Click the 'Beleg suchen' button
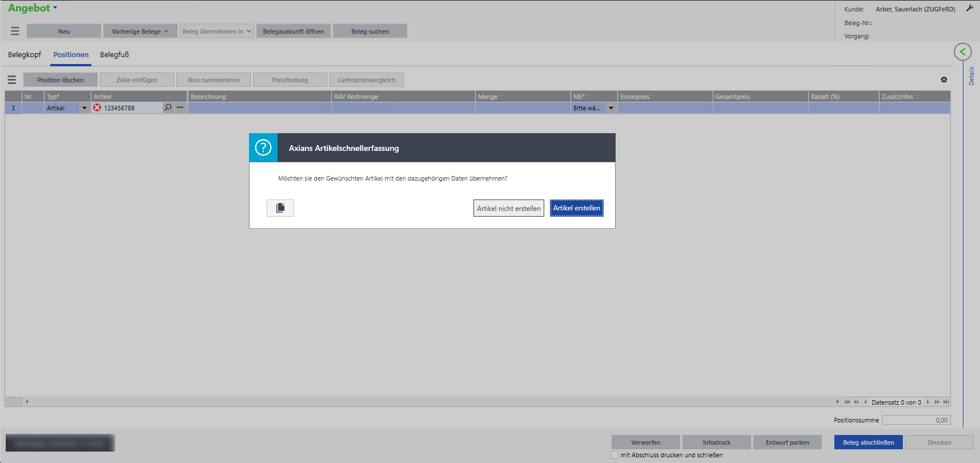 click(370, 31)
